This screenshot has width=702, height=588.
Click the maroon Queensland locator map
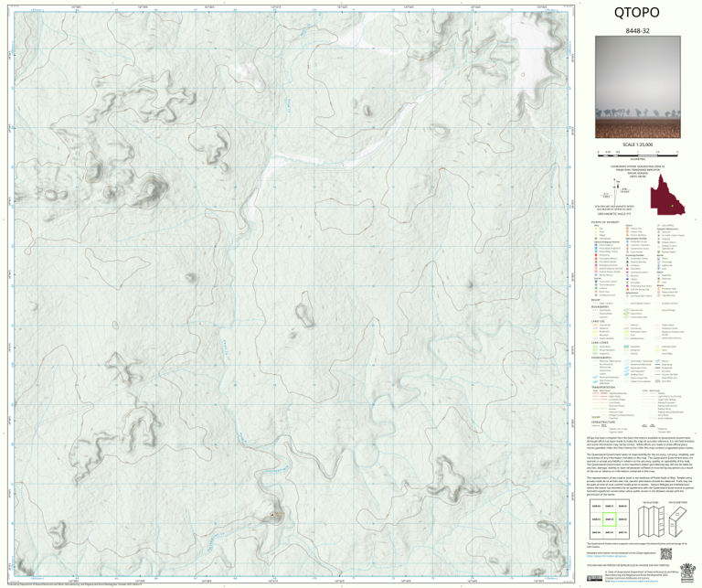click(667, 195)
